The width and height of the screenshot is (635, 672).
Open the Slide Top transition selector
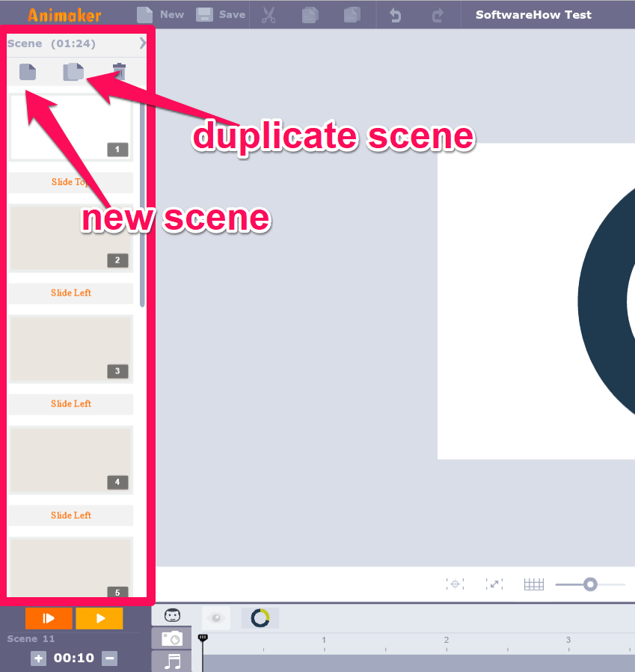click(x=71, y=182)
